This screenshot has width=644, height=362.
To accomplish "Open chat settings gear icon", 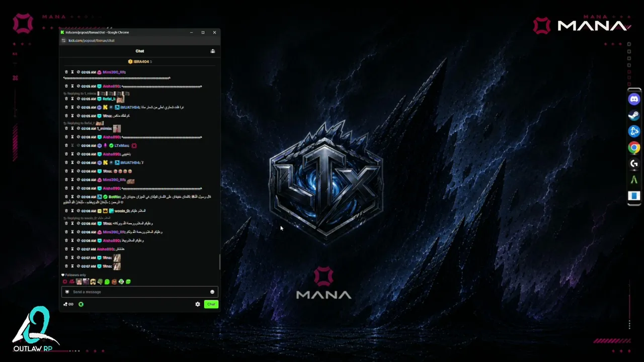I will [x=198, y=304].
